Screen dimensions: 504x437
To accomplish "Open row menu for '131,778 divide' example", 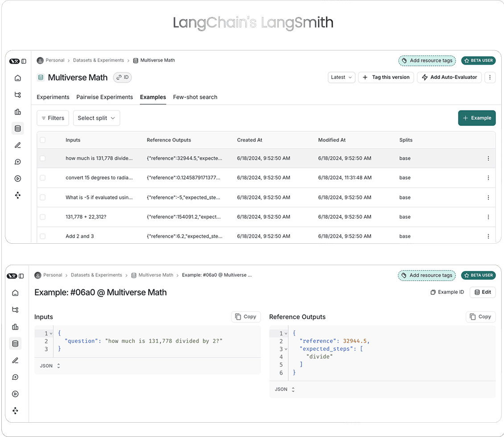I will point(488,158).
